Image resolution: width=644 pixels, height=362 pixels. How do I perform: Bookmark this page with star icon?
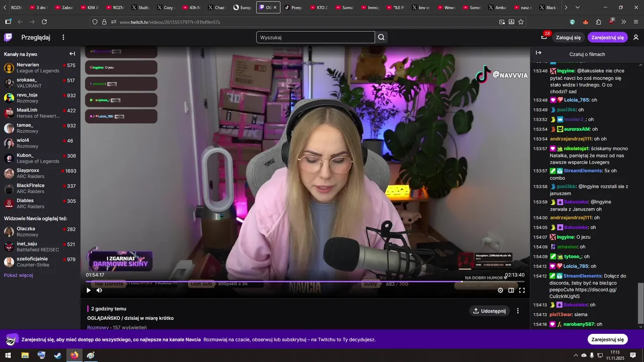coord(521,22)
